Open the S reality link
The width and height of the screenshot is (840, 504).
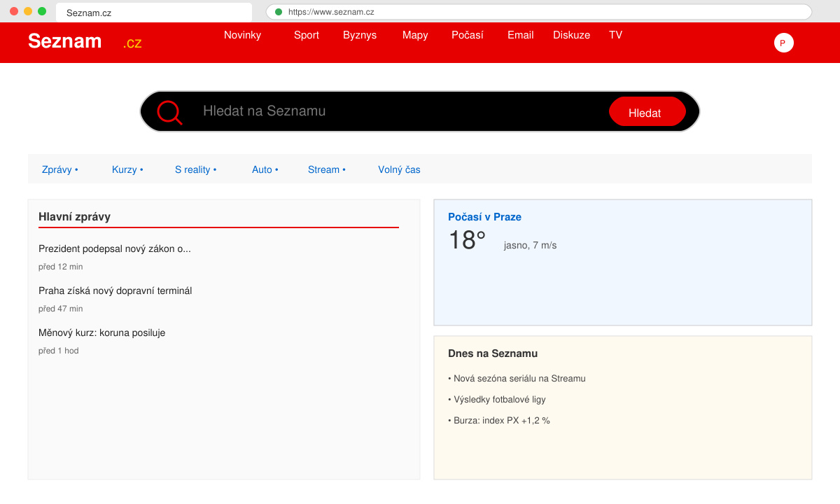[195, 169]
